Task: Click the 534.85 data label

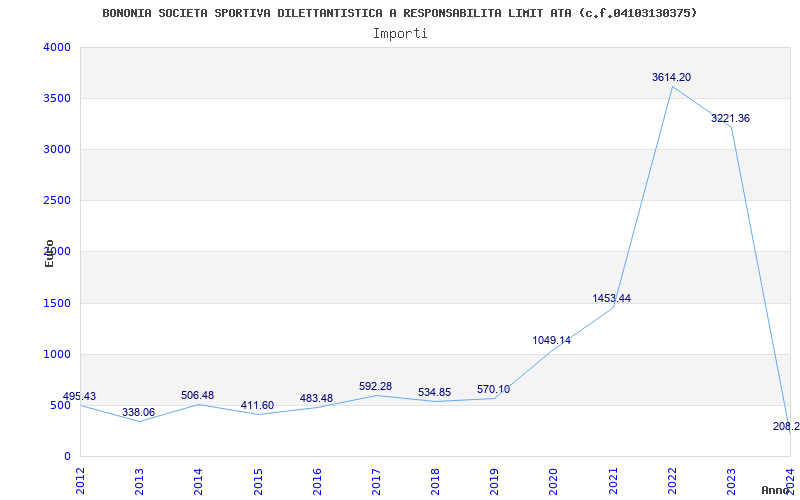Action: [435, 393]
